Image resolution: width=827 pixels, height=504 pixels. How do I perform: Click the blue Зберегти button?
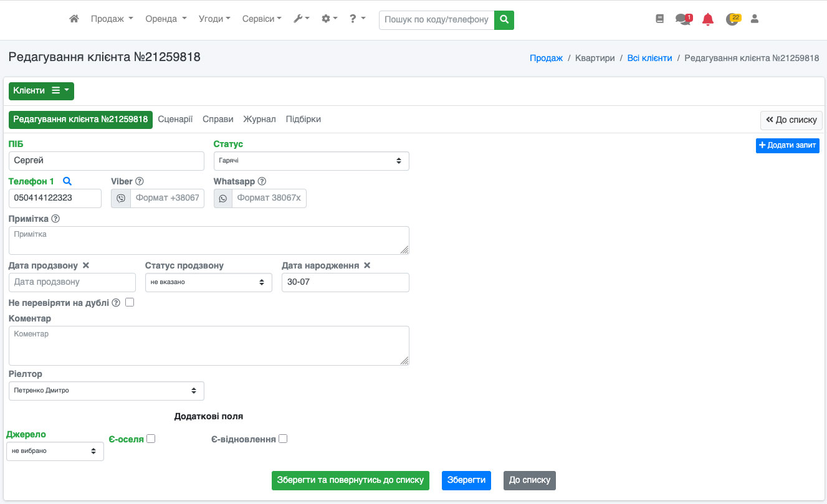point(466,480)
